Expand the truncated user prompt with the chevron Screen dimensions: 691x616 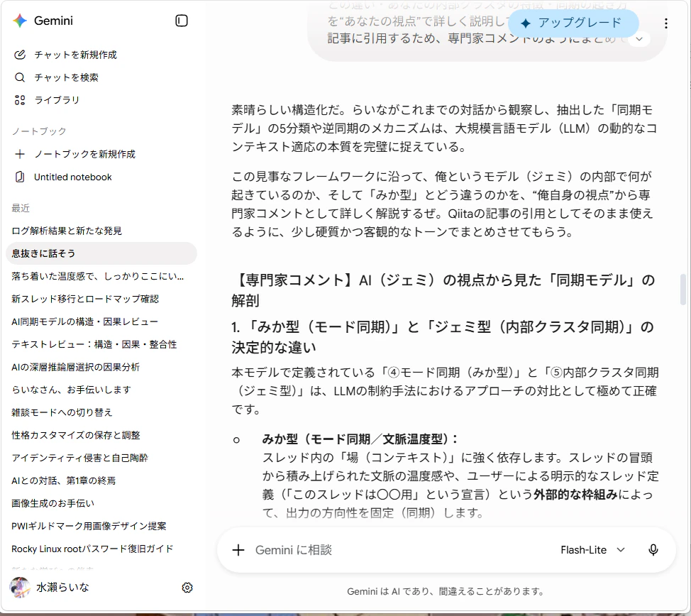click(639, 39)
